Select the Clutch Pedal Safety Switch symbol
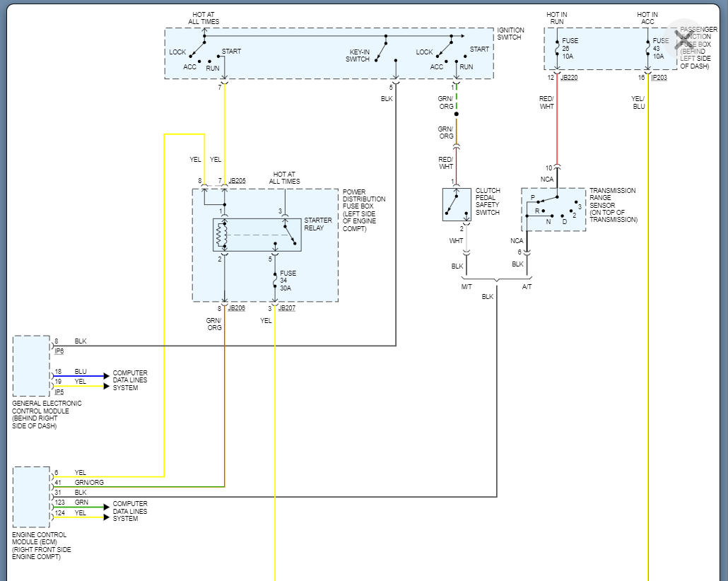This screenshot has width=728, height=581. point(457,204)
